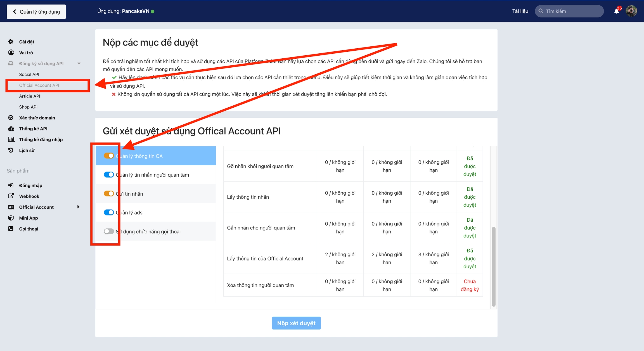Focus the Tìm kiếm search field
Screen dimensions: 644x351
pyautogui.click(x=572, y=11)
